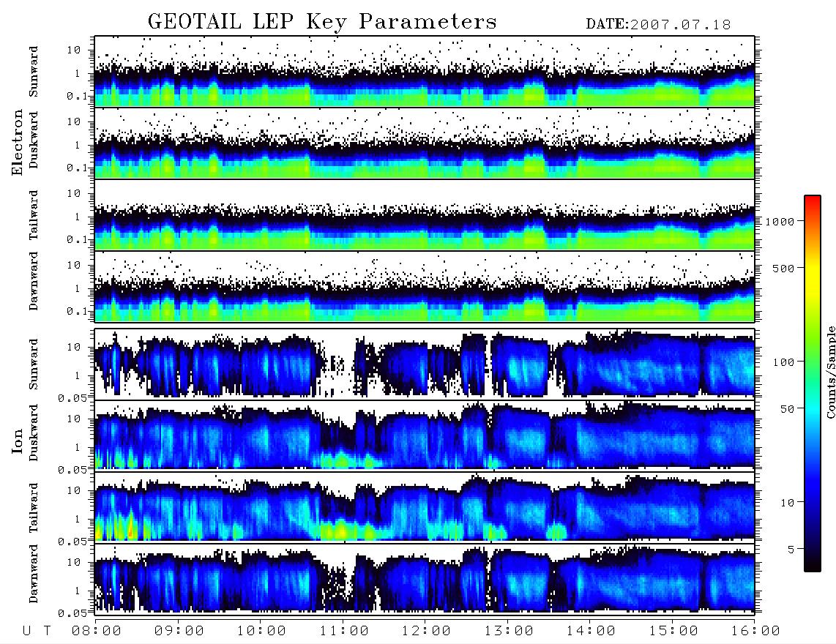Click the black bottom of the colorbar
This screenshot has width=836, height=644.
(812, 563)
